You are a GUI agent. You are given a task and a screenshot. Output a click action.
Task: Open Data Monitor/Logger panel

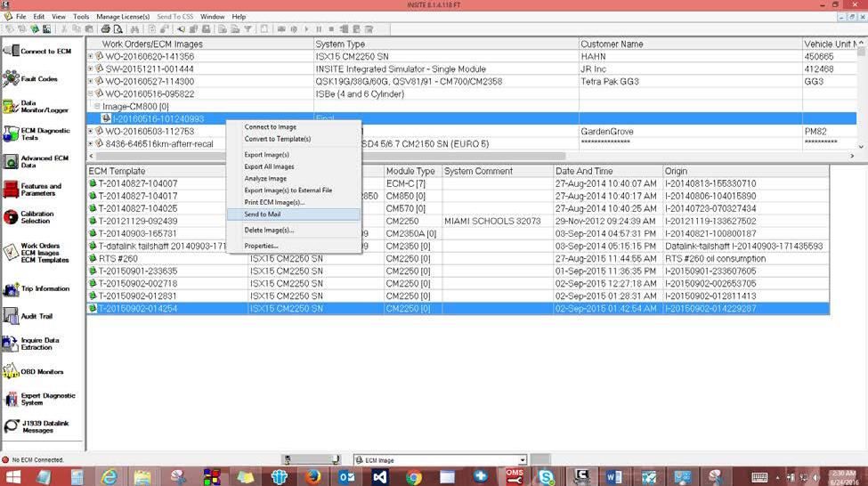pyautogui.click(x=36, y=106)
